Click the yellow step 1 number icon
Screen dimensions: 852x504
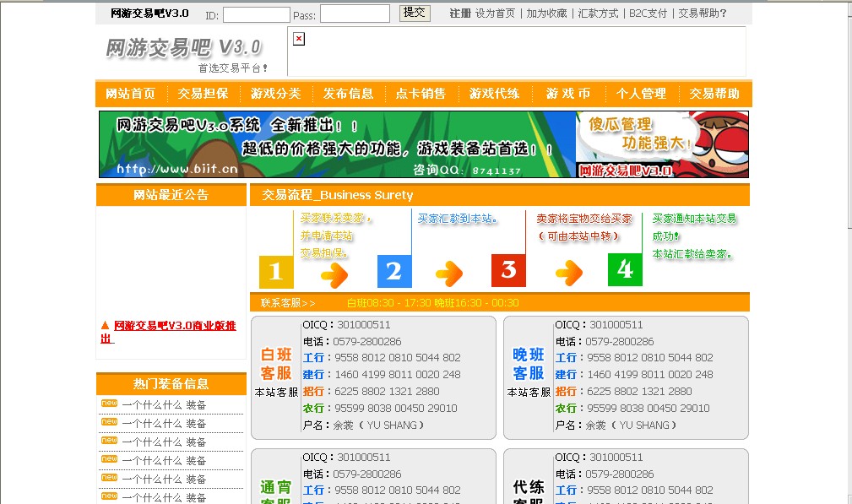[x=276, y=272]
